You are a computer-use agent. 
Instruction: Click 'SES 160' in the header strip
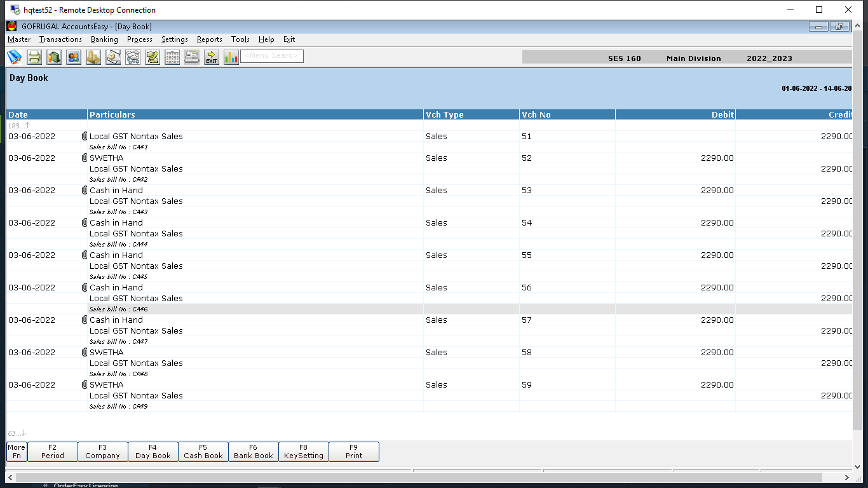click(625, 58)
